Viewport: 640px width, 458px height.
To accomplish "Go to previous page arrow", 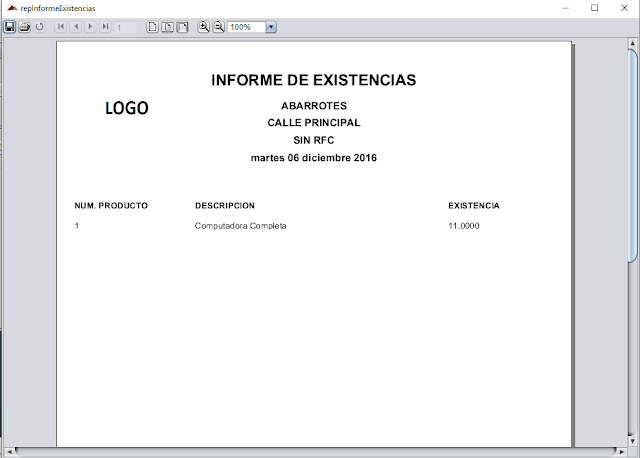I will point(76,27).
